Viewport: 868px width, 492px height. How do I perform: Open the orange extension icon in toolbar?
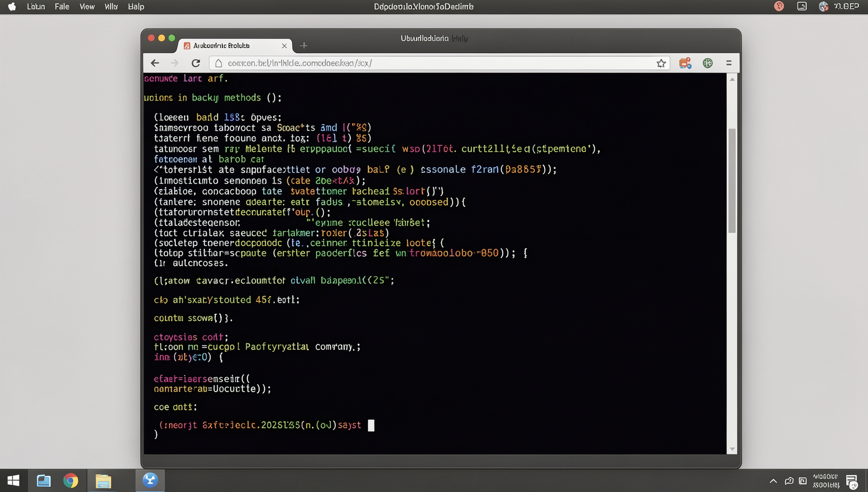pyautogui.click(x=685, y=63)
